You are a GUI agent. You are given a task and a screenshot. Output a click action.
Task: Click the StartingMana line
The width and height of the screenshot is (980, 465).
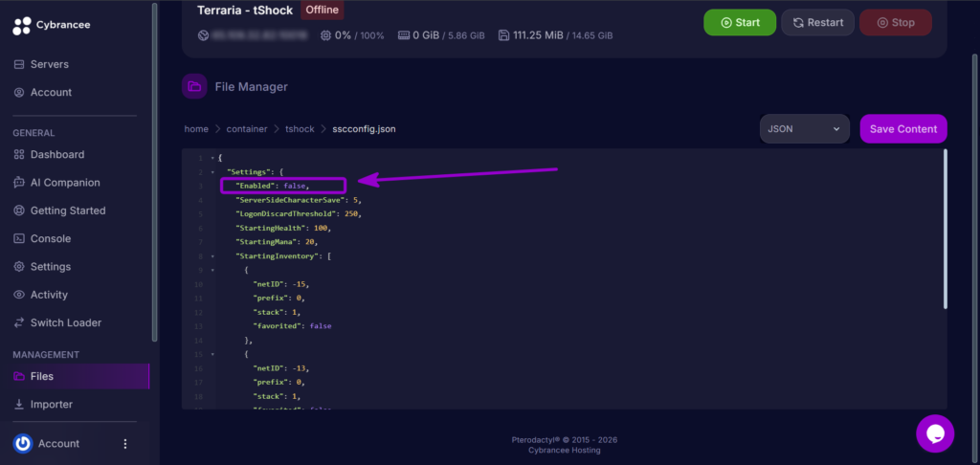click(x=278, y=242)
